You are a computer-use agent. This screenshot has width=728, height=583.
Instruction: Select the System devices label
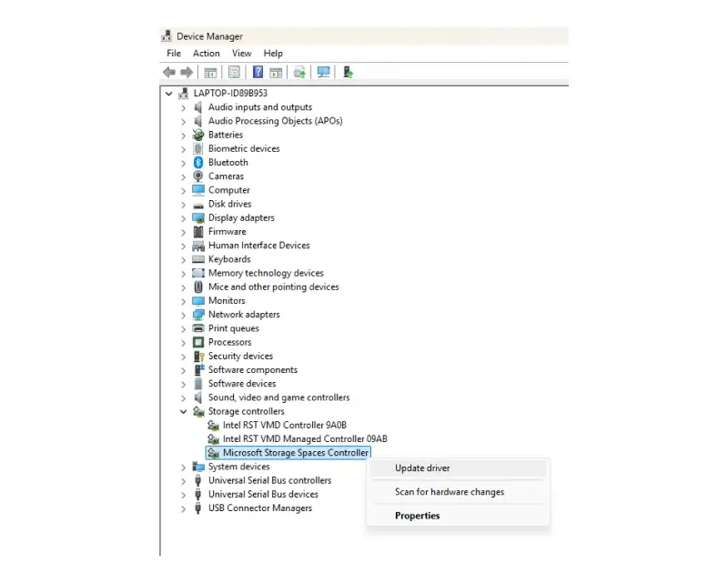click(x=238, y=467)
